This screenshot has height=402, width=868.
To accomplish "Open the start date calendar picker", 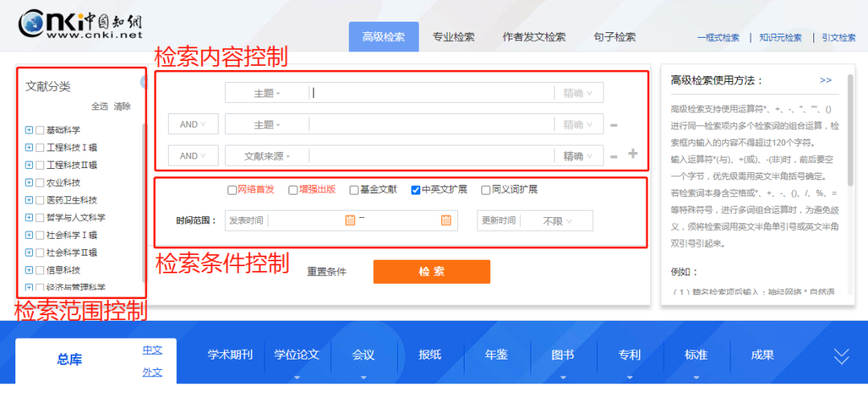I will pos(350,220).
